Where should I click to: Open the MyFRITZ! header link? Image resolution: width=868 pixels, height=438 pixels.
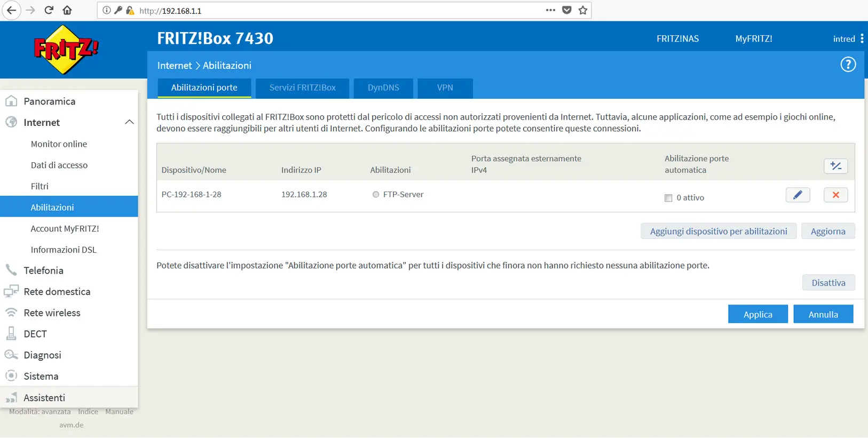754,38
